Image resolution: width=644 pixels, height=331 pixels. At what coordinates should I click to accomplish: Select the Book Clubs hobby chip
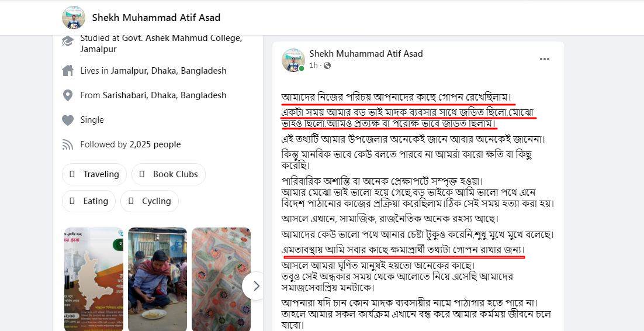(x=169, y=174)
